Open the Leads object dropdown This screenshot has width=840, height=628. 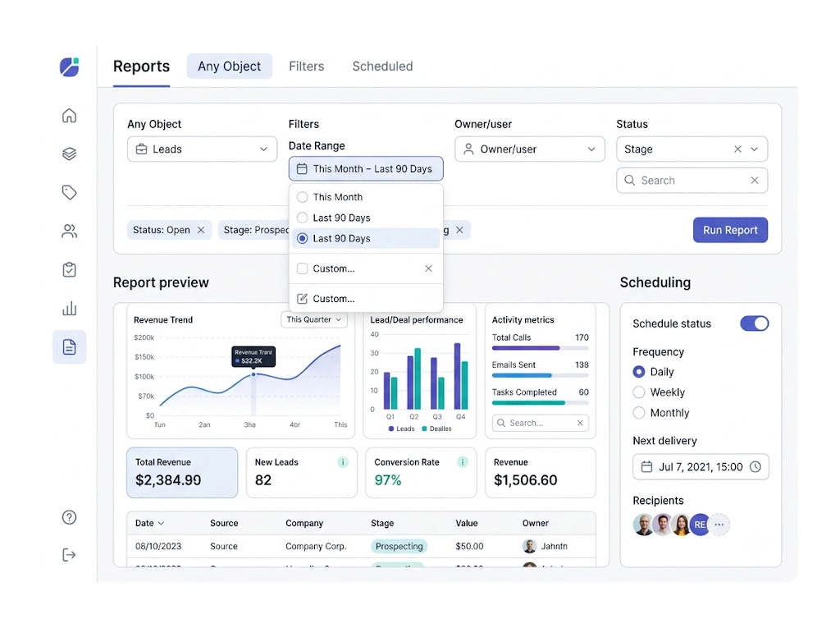(x=202, y=149)
